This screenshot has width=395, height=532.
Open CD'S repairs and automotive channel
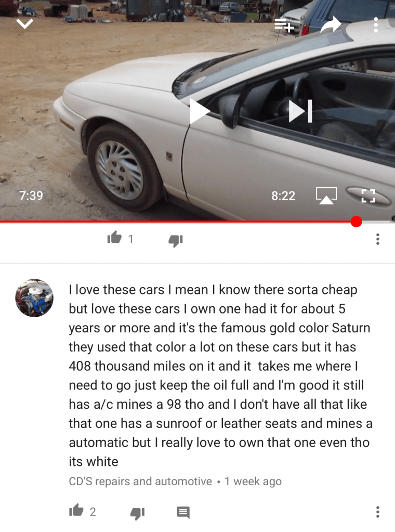140,481
